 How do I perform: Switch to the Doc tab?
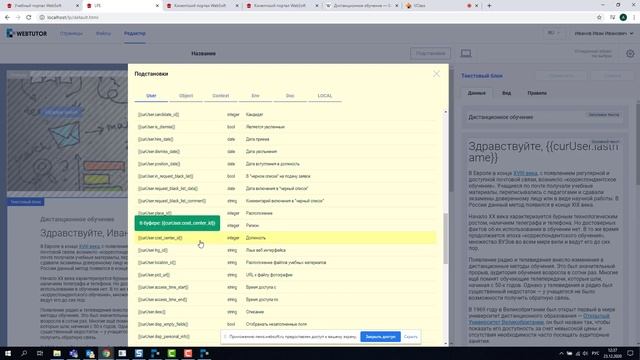(x=290, y=96)
